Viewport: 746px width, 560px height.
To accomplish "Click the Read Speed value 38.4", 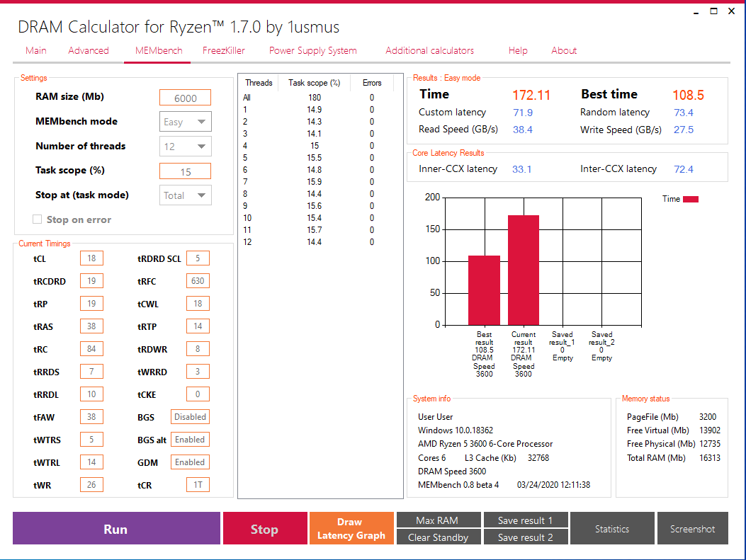I will (522, 130).
